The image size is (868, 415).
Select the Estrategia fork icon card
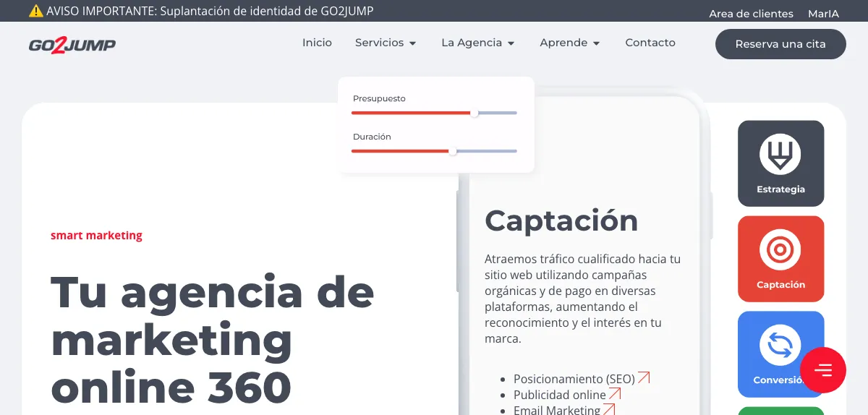coord(780,163)
